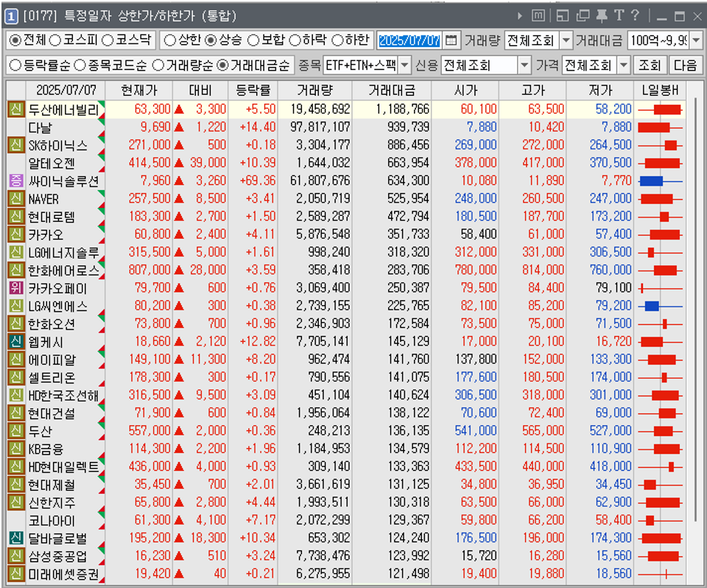
Task: Click the duplicate window icon
Action: [583, 15]
